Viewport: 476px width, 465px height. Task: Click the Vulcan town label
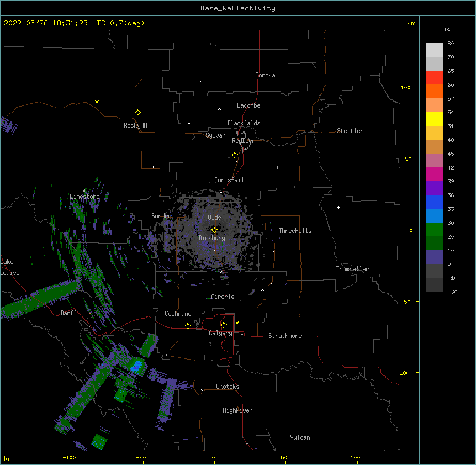(300, 437)
